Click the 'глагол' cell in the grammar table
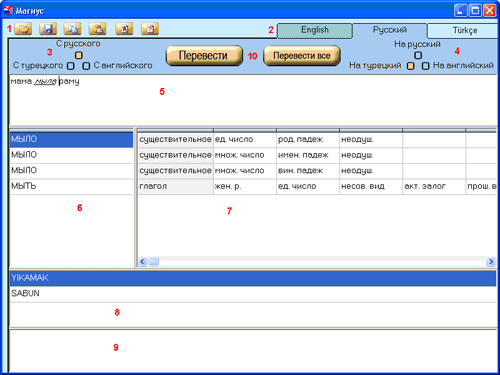This screenshot has height=375, width=500. pos(175,186)
